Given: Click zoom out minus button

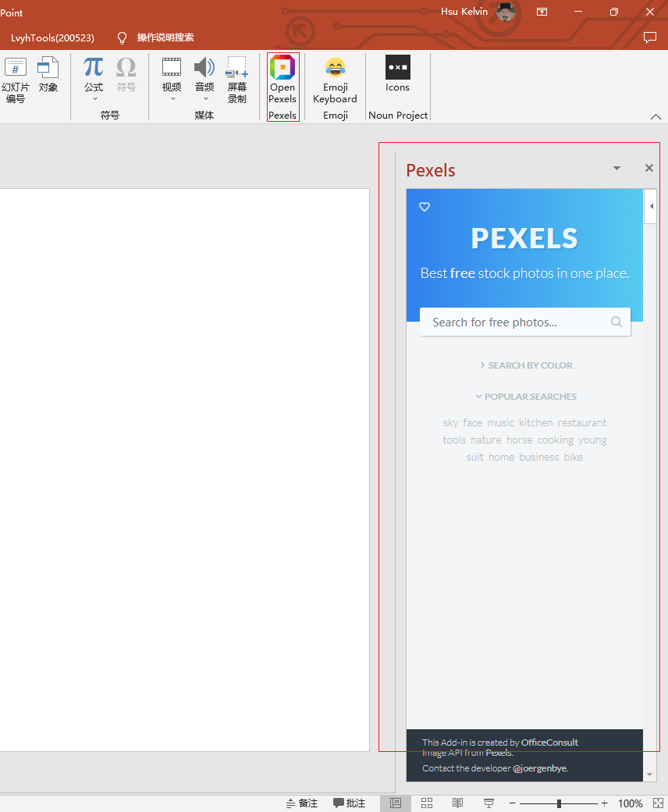Looking at the screenshot, I should pos(512,803).
